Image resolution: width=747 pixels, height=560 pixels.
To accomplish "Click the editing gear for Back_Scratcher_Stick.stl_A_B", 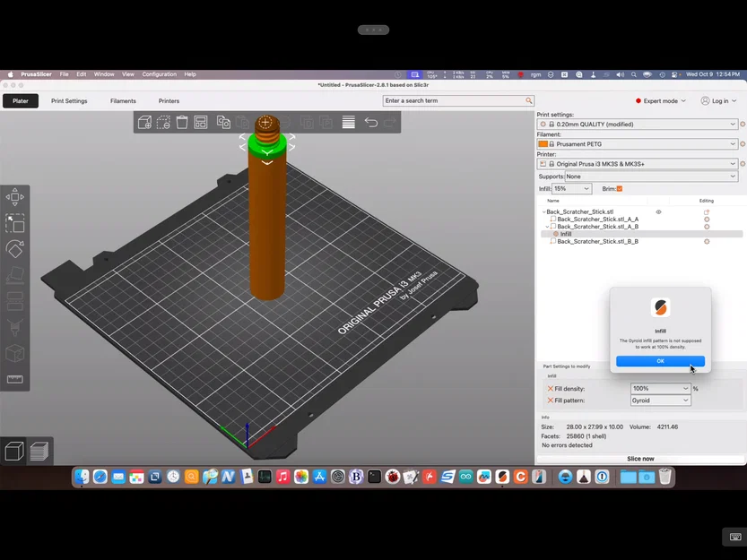I will pyautogui.click(x=707, y=227).
